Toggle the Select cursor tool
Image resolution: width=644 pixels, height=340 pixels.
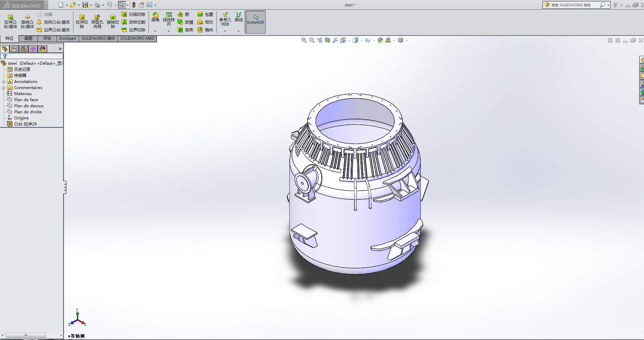(121, 5)
